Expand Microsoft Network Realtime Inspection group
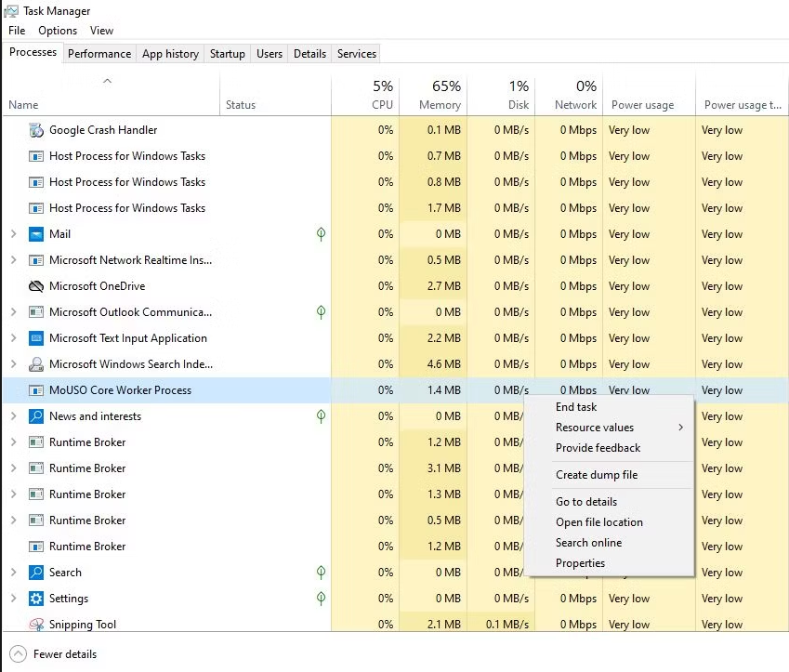789x672 pixels. [14, 260]
